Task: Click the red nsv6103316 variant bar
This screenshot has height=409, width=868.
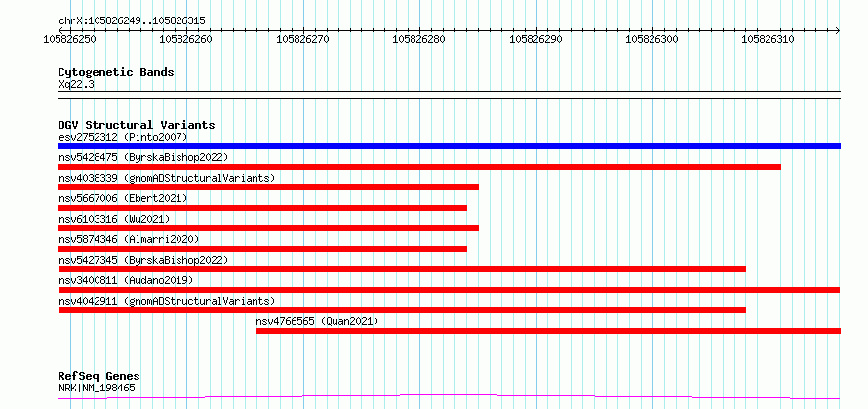Action: [268, 228]
